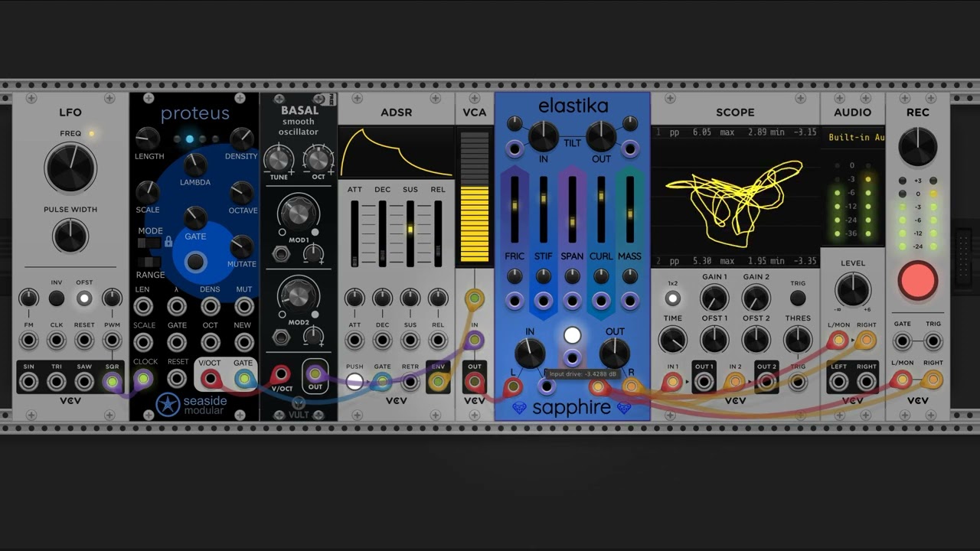Click the ADSR RETR input jack

tap(410, 381)
